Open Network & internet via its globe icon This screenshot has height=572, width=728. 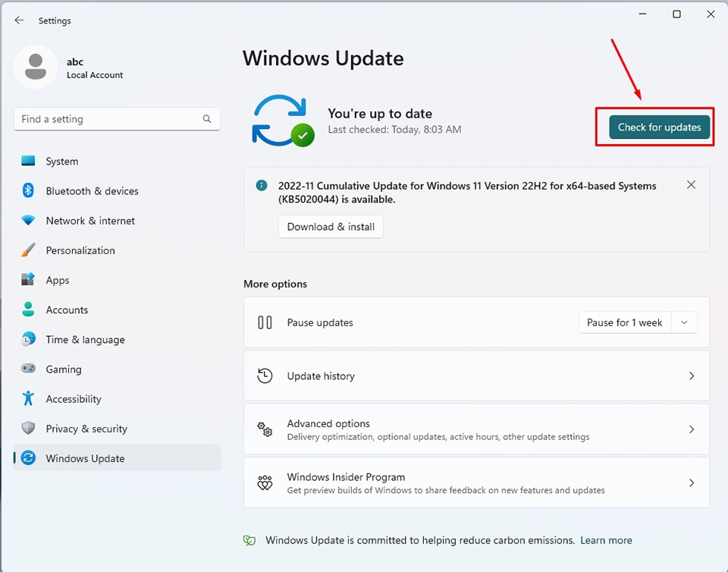29,221
